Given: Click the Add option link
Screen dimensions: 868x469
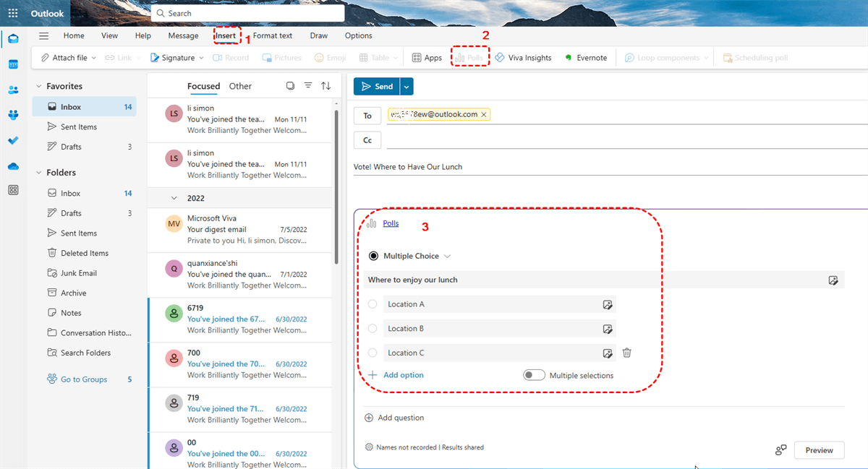Looking at the screenshot, I should tap(403, 375).
